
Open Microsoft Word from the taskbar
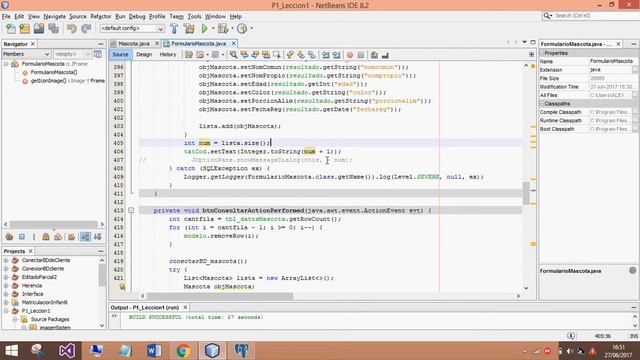[x=154, y=350]
